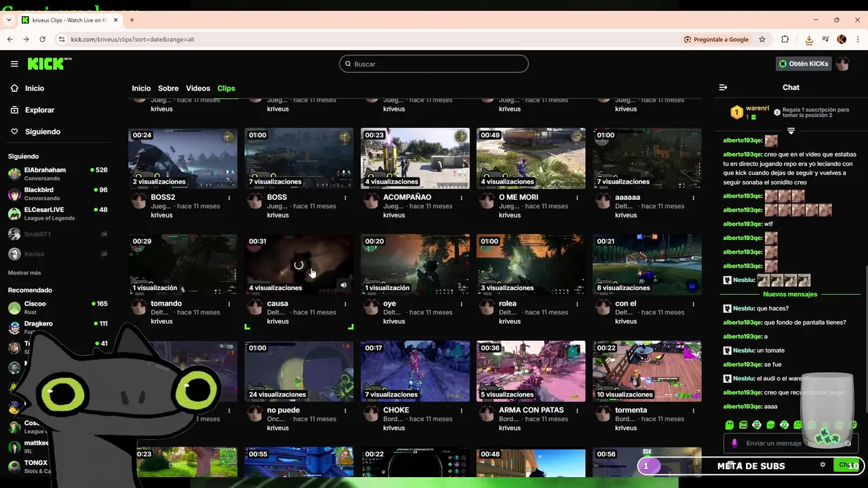Click the Buscar search field

(x=434, y=64)
